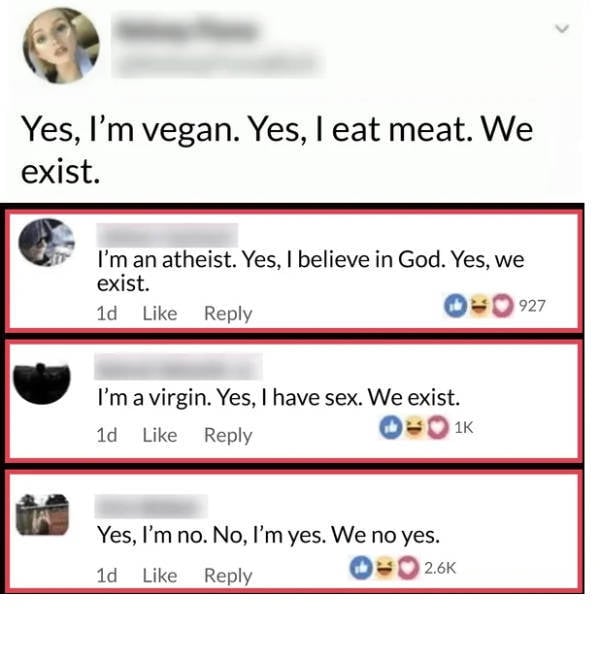The width and height of the screenshot is (600, 661).
Task: Like the virgin comment
Action: 159,435
